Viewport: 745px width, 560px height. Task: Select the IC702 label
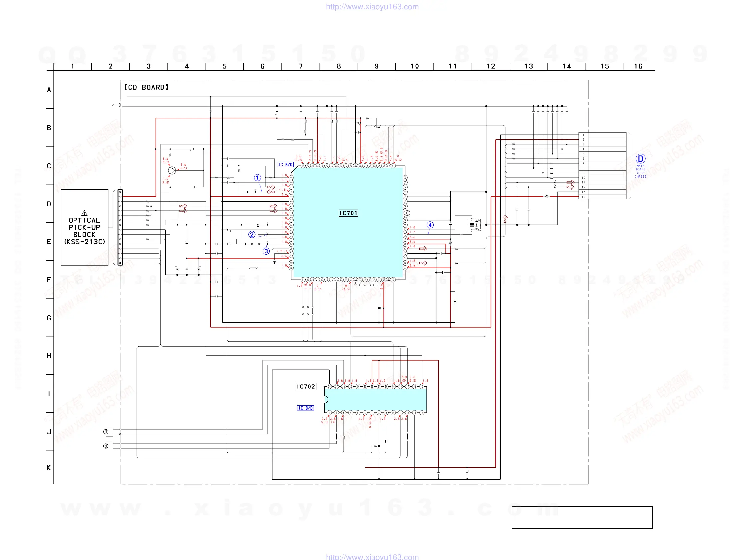[x=306, y=386]
